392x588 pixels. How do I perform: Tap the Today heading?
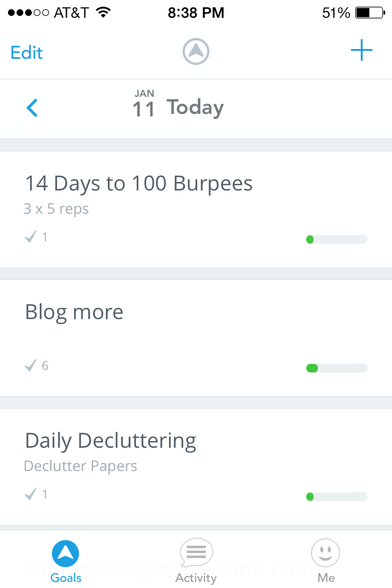pyautogui.click(x=195, y=108)
